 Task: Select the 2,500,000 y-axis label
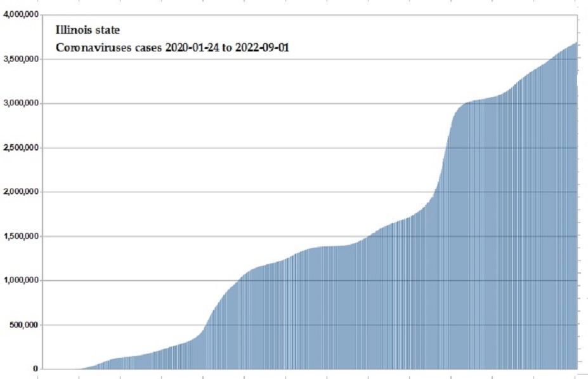tap(22, 148)
